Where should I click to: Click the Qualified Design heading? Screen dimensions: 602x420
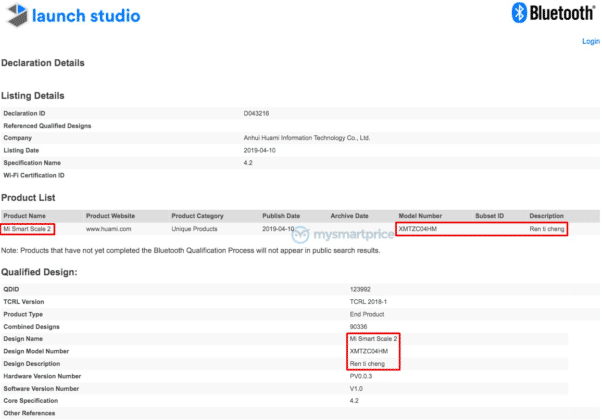point(39,272)
